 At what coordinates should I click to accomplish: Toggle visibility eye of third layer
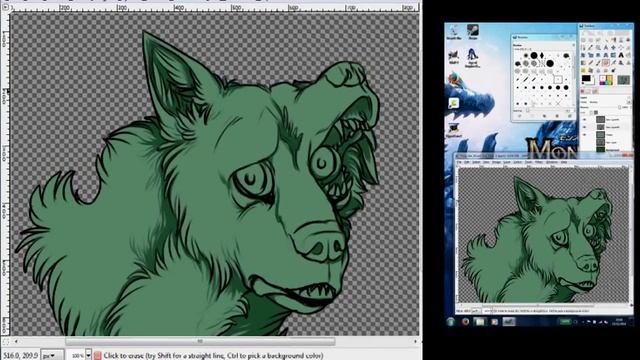pos(584,135)
